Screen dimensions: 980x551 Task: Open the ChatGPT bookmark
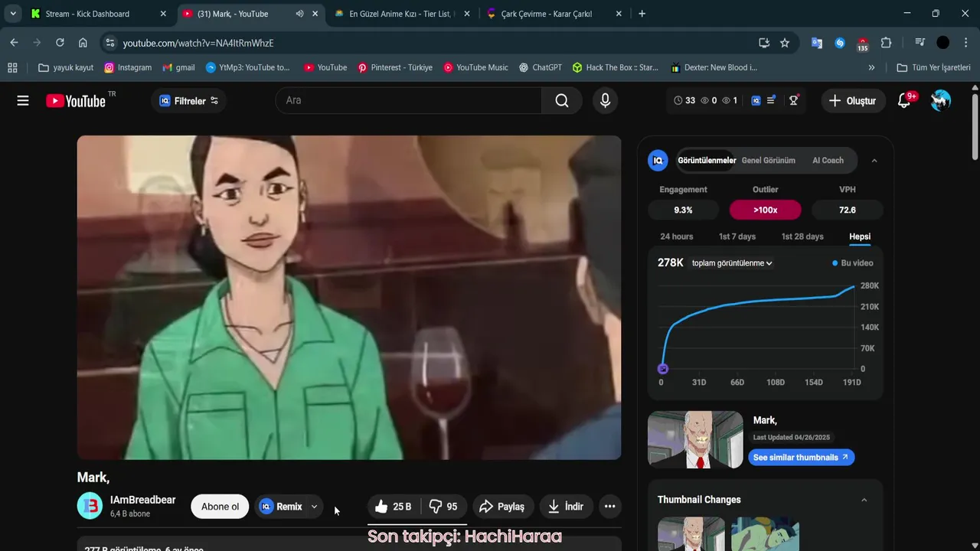pyautogui.click(x=540, y=67)
